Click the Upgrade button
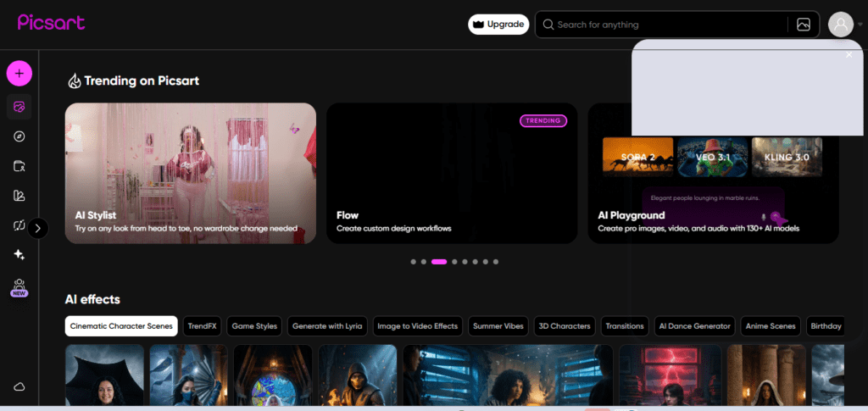 [498, 25]
